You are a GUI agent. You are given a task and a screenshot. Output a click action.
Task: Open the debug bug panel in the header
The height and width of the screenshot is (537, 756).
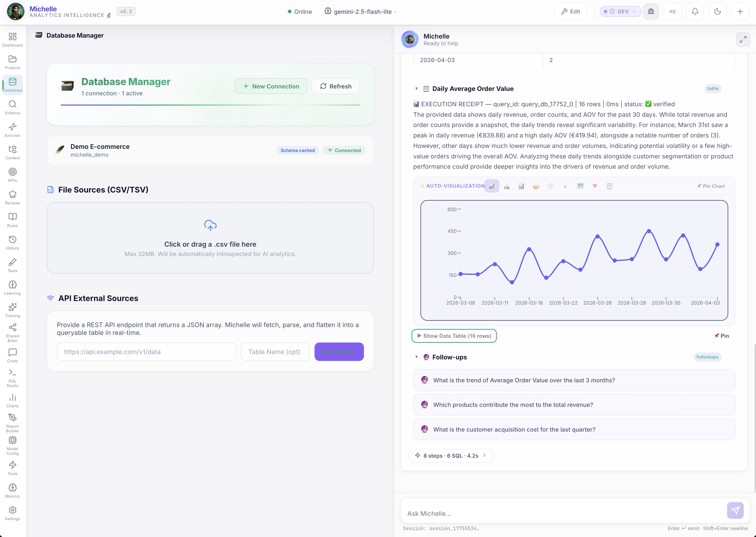point(651,11)
